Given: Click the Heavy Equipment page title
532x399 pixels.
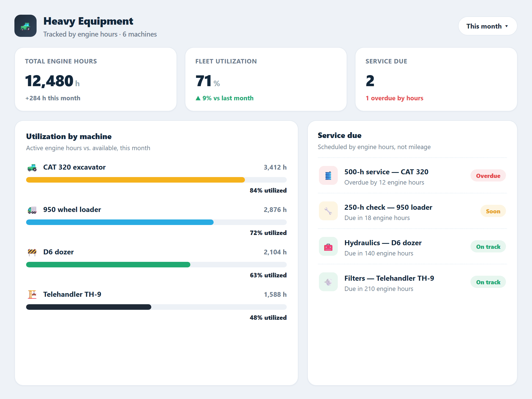Looking at the screenshot, I should click(x=88, y=21).
